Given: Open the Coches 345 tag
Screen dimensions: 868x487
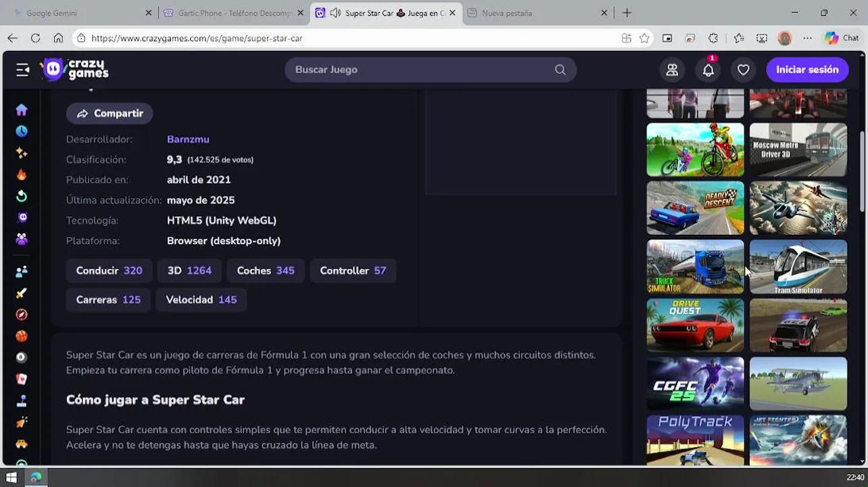Looking at the screenshot, I should [x=266, y=271].
